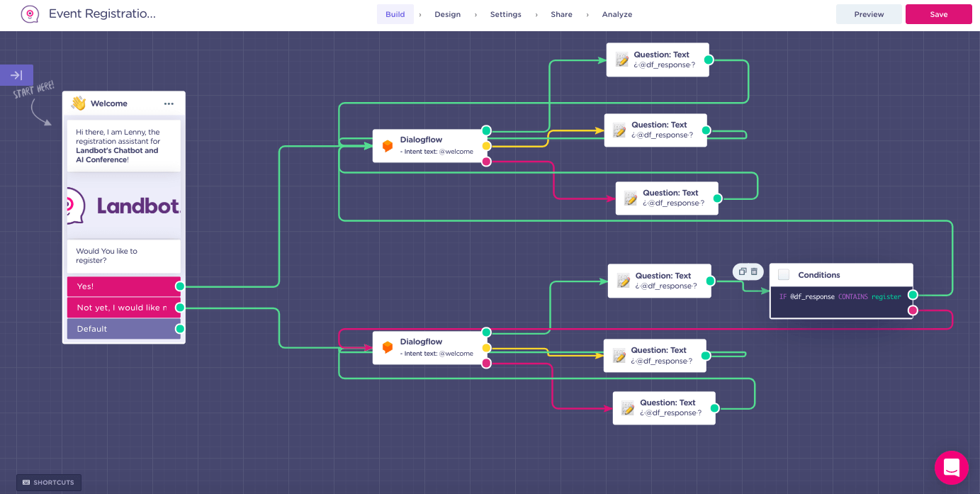Screen dimensions: 980x494
Task: Click the lower Dialogflow orange cube icon
Action: [388, 347]
